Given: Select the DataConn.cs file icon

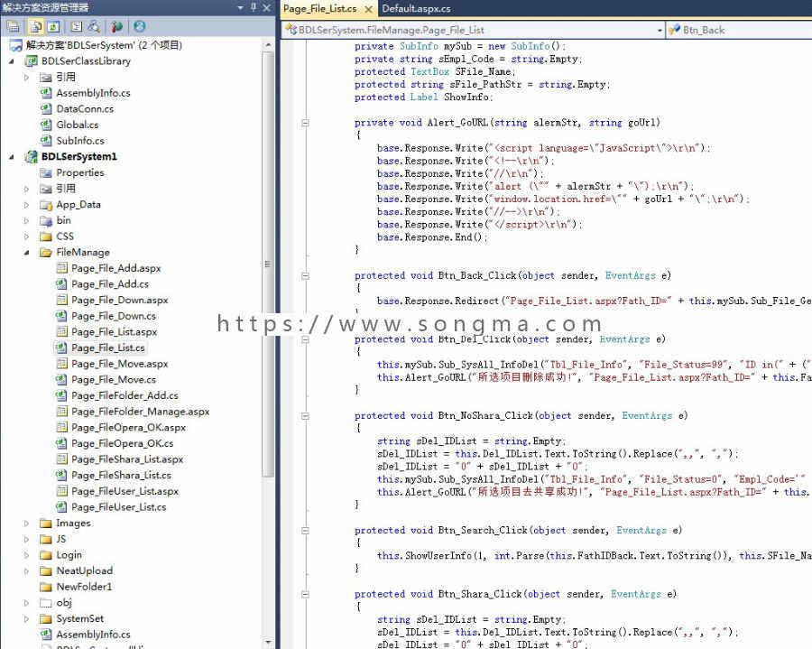Looking at the screenshot, I should tap(46, 109).
